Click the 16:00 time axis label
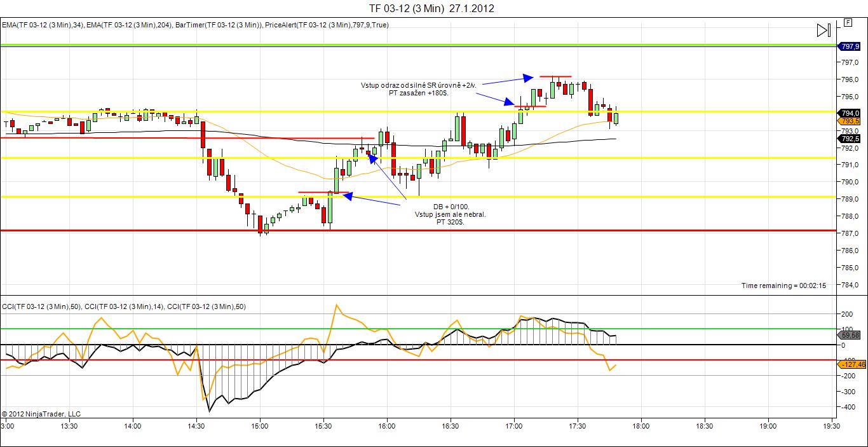 (x=386, y=427)
